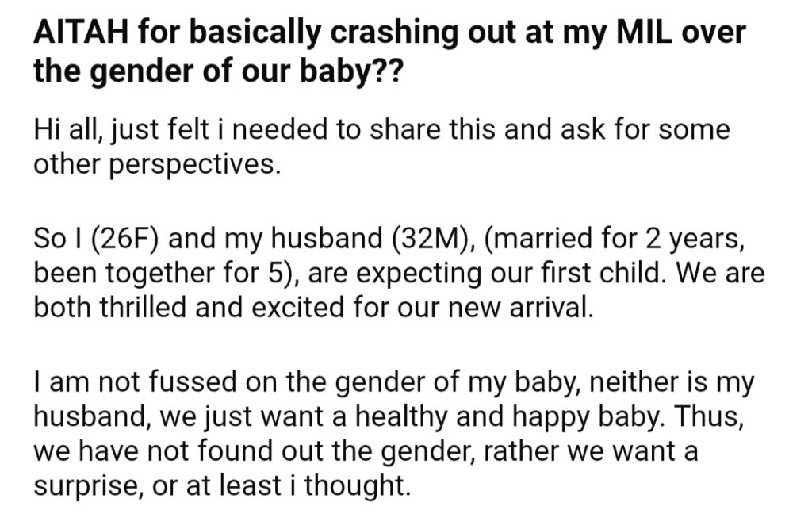Click the husband's age tag (32M)
Image resolution: width=812 pixels, height=529 pixels.
click(429, 239)
